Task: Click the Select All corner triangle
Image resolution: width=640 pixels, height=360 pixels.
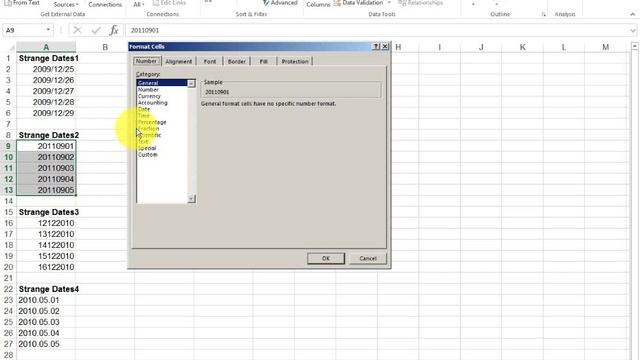Action: tap(11, 47)
